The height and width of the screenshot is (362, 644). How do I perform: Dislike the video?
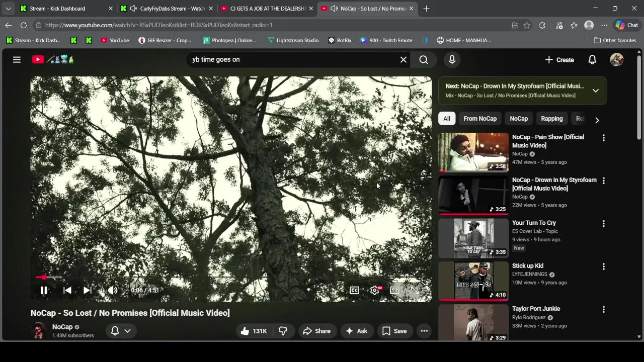[283, 331]
